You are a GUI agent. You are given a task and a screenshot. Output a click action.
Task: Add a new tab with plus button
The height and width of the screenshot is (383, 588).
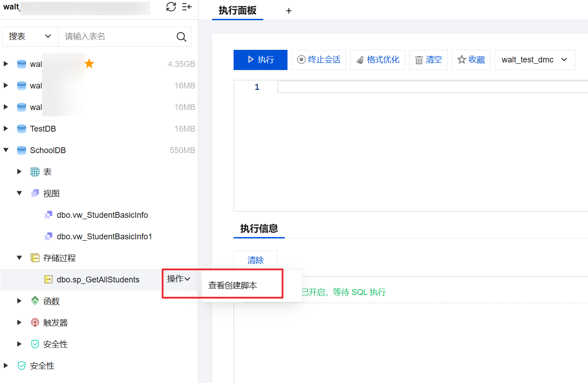pos(289,11)
